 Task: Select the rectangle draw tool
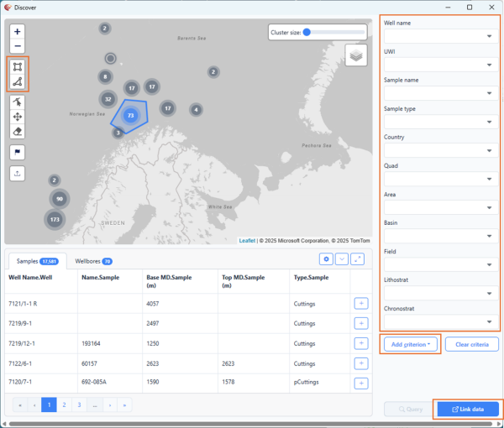[18, 65]
